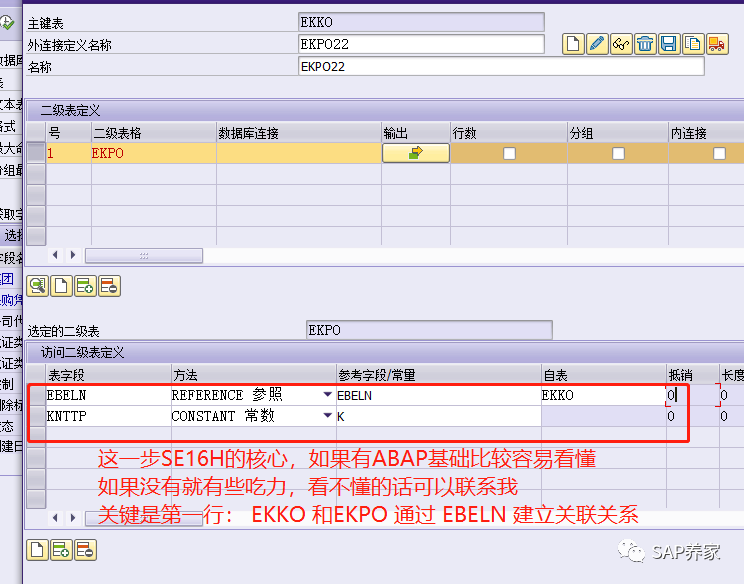Open the CONSTANT 常数 method dropdown
This screenshot has width=744, height=584.
(x=327, y=416)
